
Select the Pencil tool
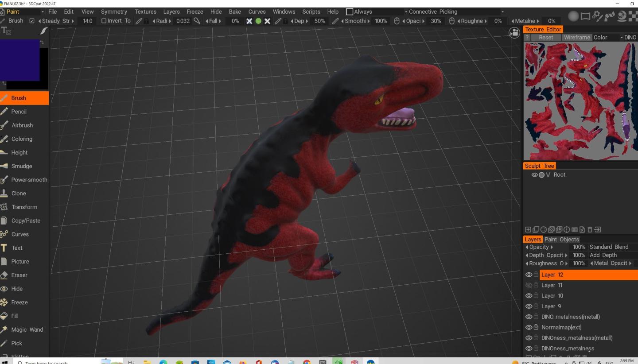pos(24,112)
